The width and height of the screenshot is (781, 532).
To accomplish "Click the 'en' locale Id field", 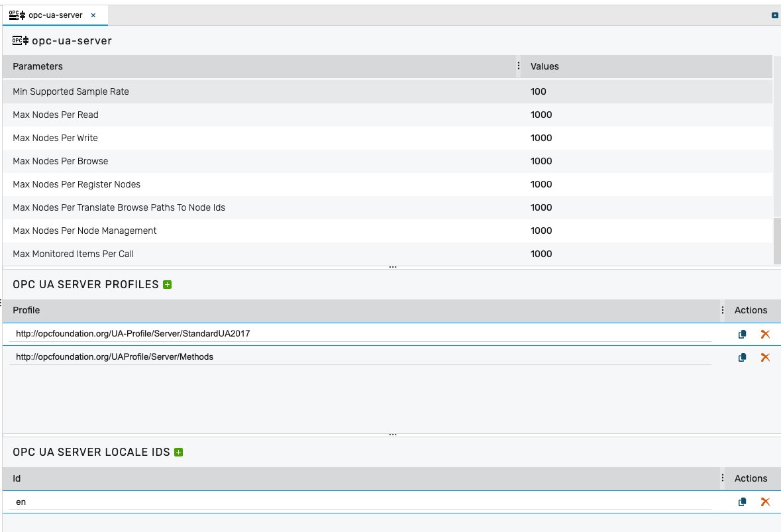I will (358, 502).
